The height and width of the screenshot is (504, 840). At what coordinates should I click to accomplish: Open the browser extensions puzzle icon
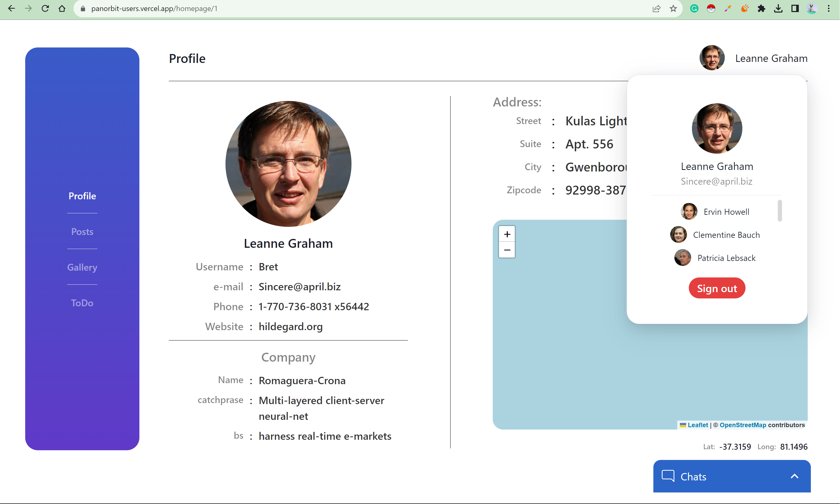tap(761, 8)
